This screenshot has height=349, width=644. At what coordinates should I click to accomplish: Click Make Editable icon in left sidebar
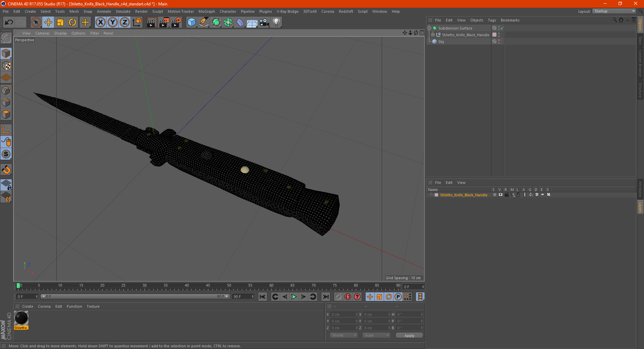tap(6, 38)
